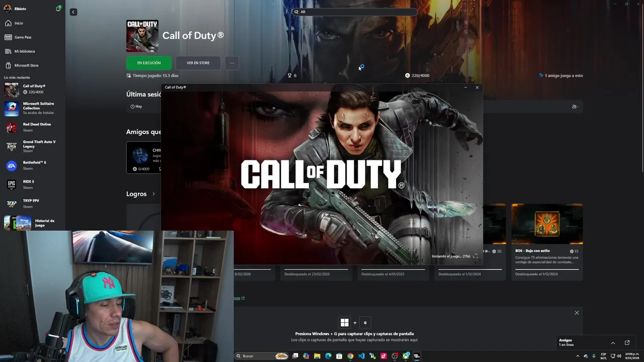Open the clock and date in taskbar
644x362 pixels.
tap(632, 356)
